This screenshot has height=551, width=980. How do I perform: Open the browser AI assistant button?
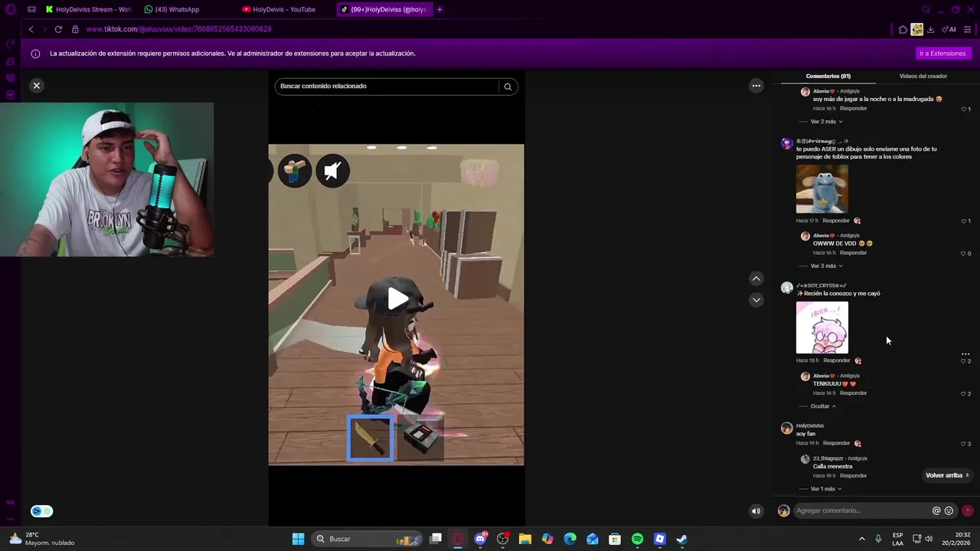click(x=949, y=29)
